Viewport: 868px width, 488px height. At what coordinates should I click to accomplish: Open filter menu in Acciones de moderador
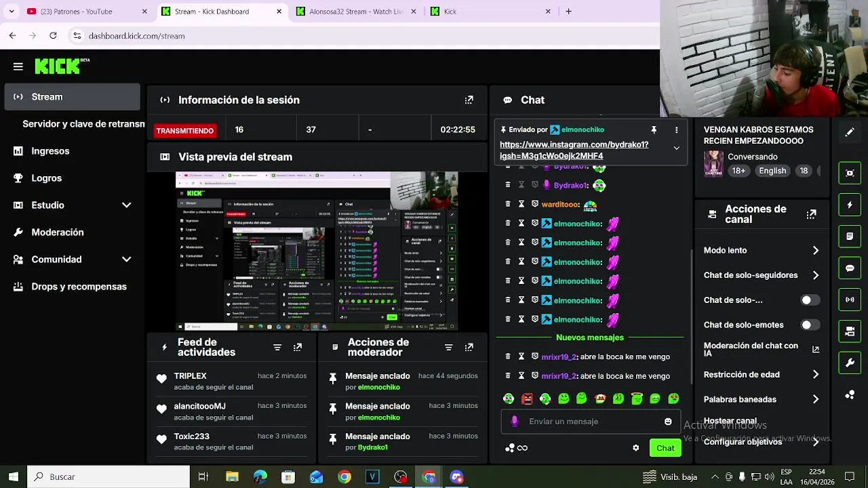click(448, 347)
